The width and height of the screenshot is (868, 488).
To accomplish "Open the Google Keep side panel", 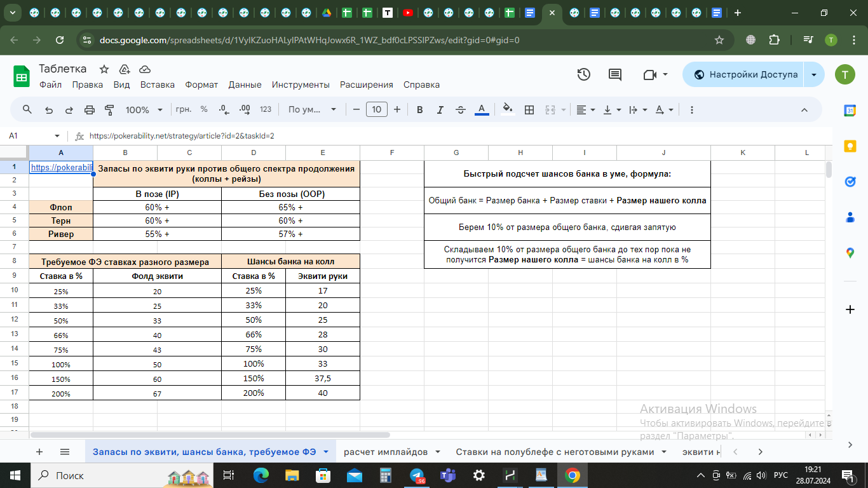I will [x=850, y=146].
